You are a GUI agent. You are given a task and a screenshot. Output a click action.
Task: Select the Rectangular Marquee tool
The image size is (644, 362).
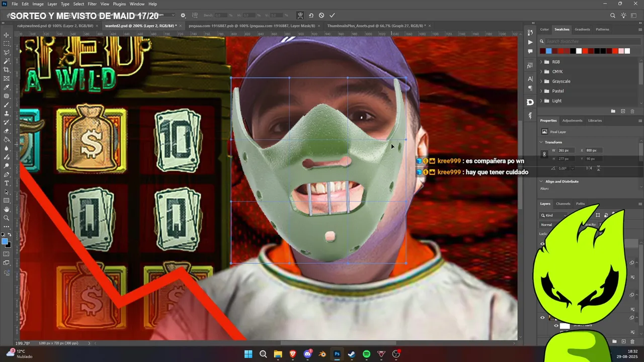coord(7,44)
